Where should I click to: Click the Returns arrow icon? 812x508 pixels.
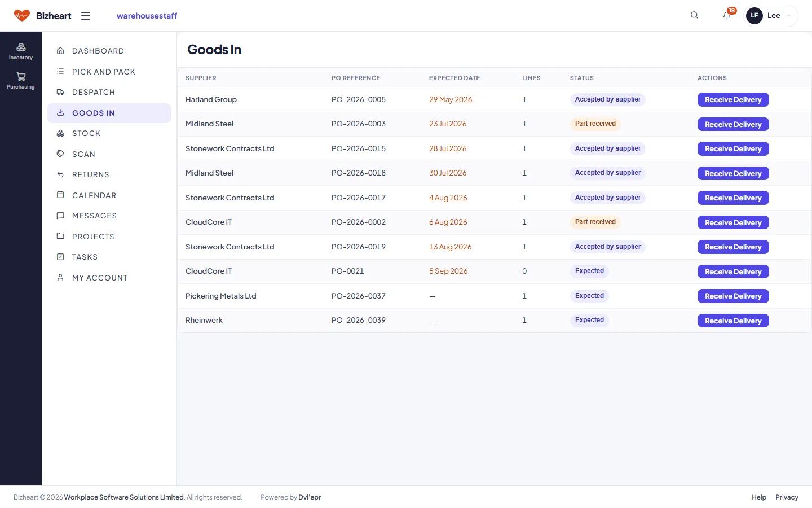[60, 174]
